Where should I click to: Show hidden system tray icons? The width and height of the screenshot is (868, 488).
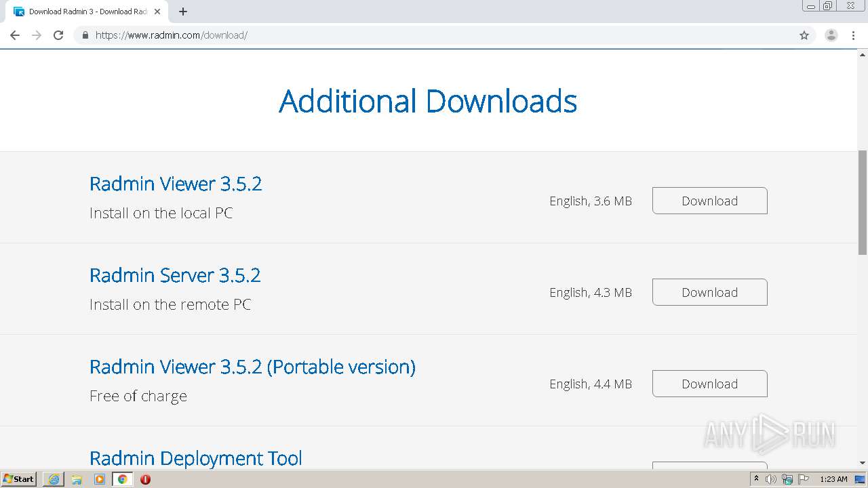756,479
